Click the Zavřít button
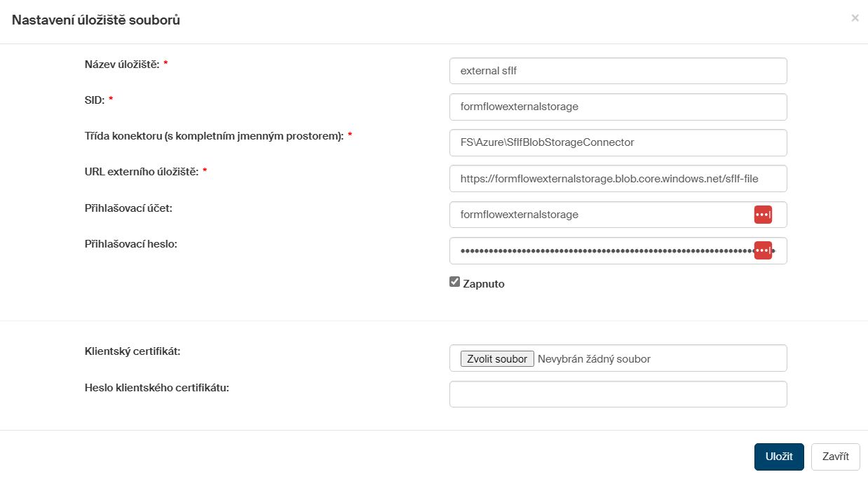This screenshot has height=479, width=868. 835,457
